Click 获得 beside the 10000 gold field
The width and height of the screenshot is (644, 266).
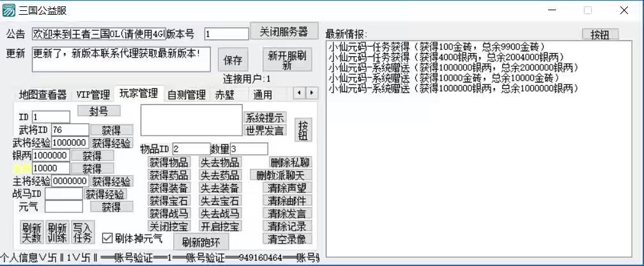92,169
